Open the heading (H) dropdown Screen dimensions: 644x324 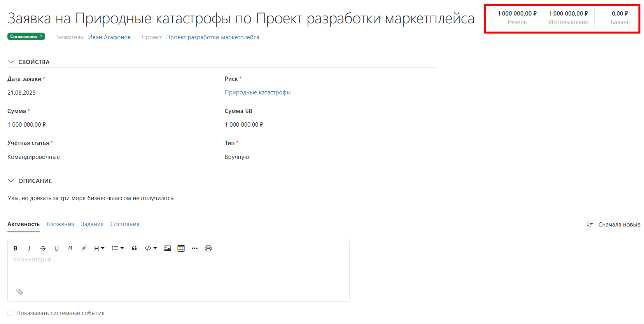coord(99,248)
